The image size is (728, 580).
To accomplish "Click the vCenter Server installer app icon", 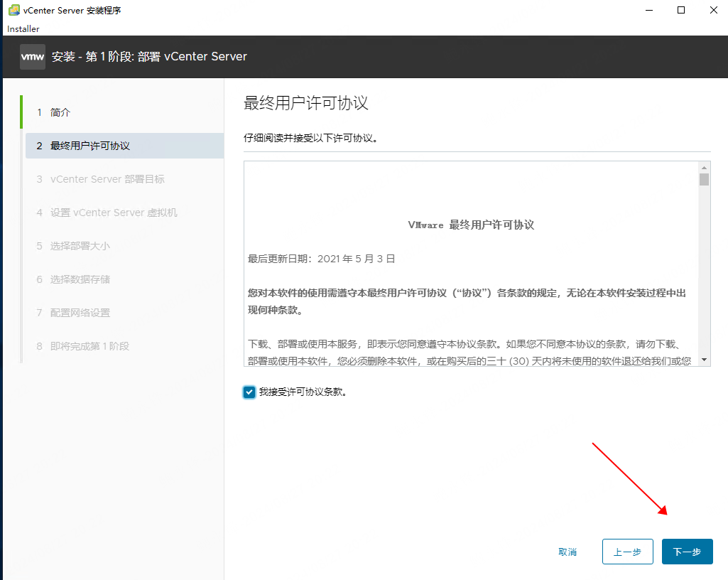I will coord(14,10).
